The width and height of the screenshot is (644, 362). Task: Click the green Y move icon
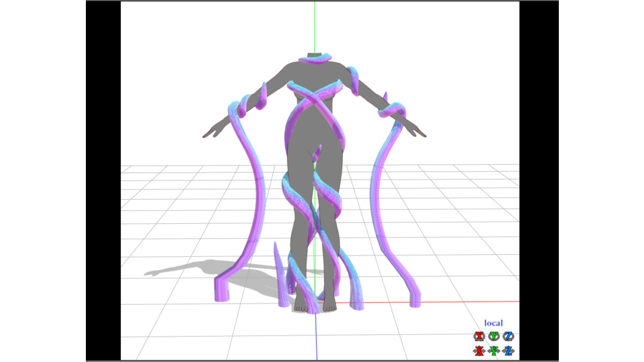point(494,351)
